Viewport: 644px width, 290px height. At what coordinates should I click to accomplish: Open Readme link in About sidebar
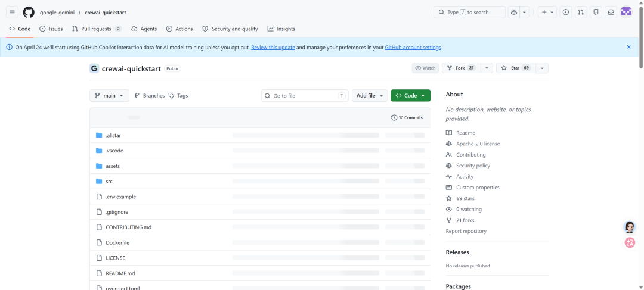coord(461,133)
